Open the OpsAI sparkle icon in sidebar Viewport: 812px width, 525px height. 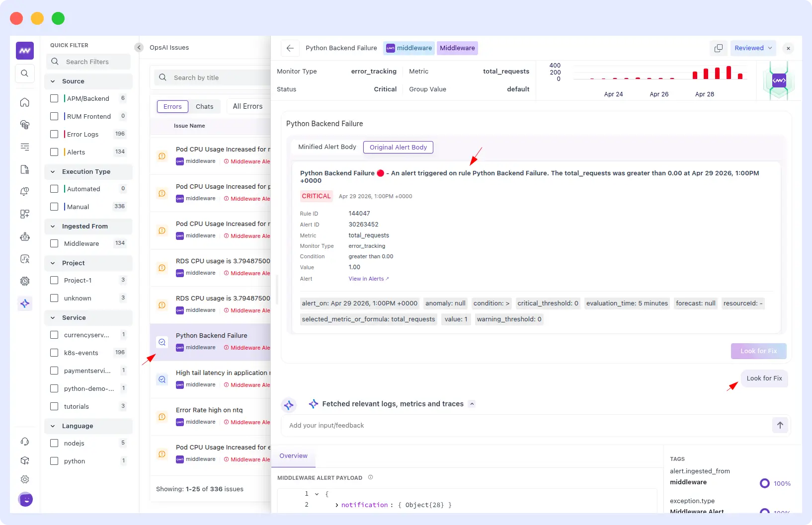click(x=25, y=303)
